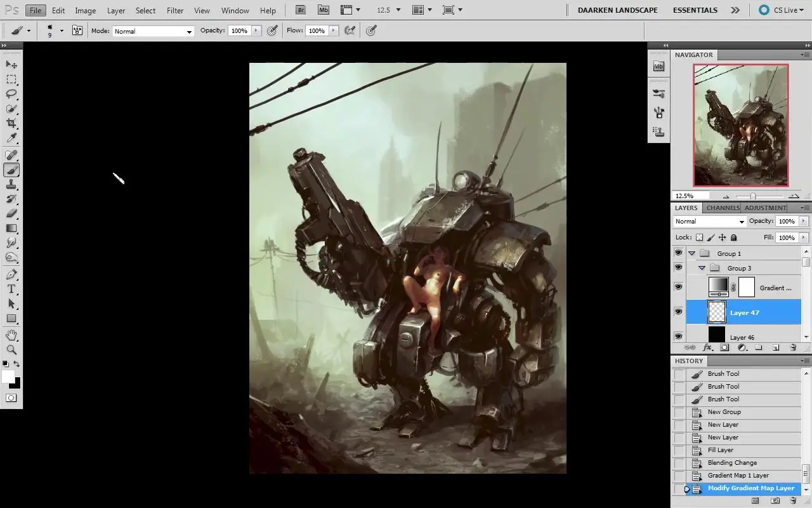Select the Spot Healing Brush tool

tap(11, 155)
